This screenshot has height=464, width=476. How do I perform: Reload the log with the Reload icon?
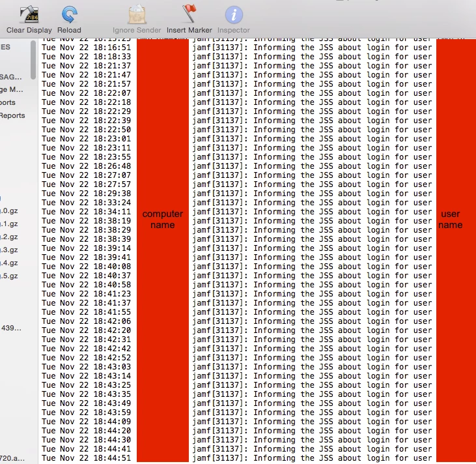point(70,14)
